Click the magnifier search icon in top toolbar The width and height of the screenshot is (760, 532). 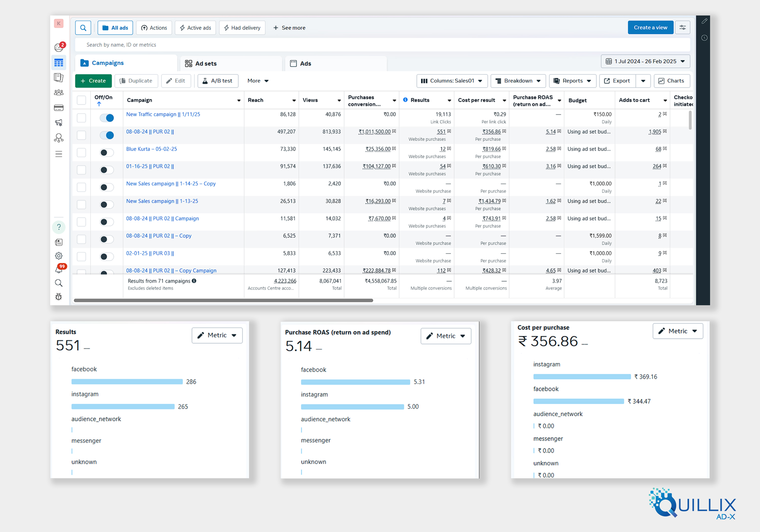[83, 28]
